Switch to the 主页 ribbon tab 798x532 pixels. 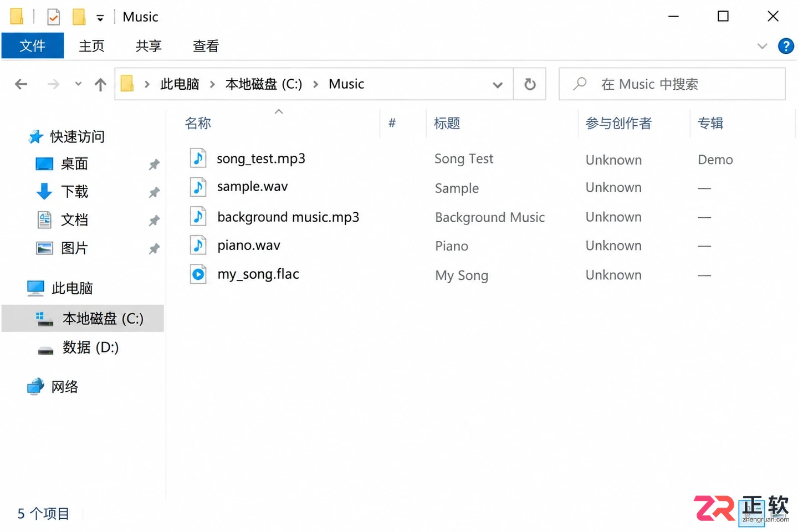[x=92, y=46]
